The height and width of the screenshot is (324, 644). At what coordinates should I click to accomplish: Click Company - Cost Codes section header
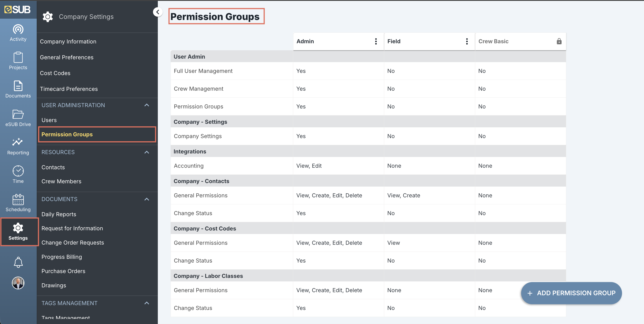tap(204, 228)
